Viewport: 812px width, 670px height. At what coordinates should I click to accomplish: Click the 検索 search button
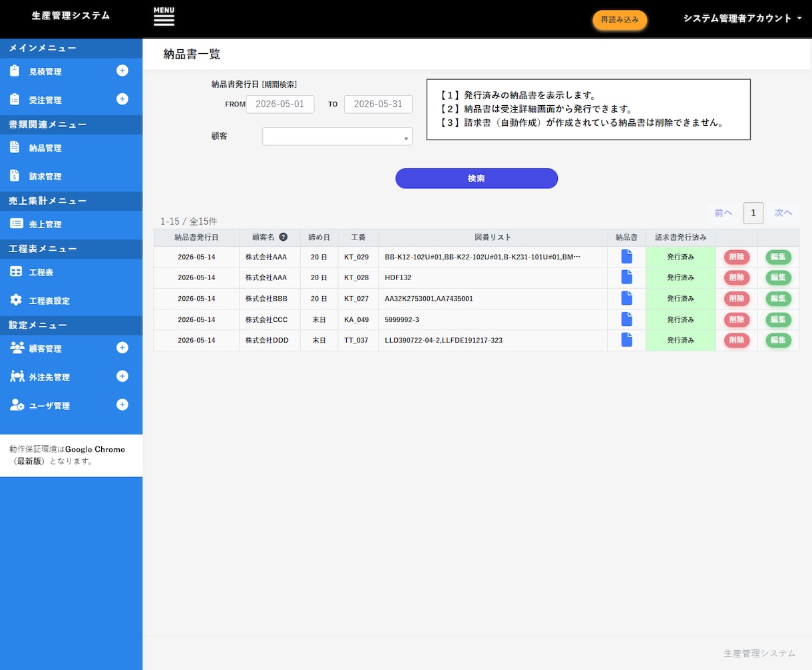(477, 178)
